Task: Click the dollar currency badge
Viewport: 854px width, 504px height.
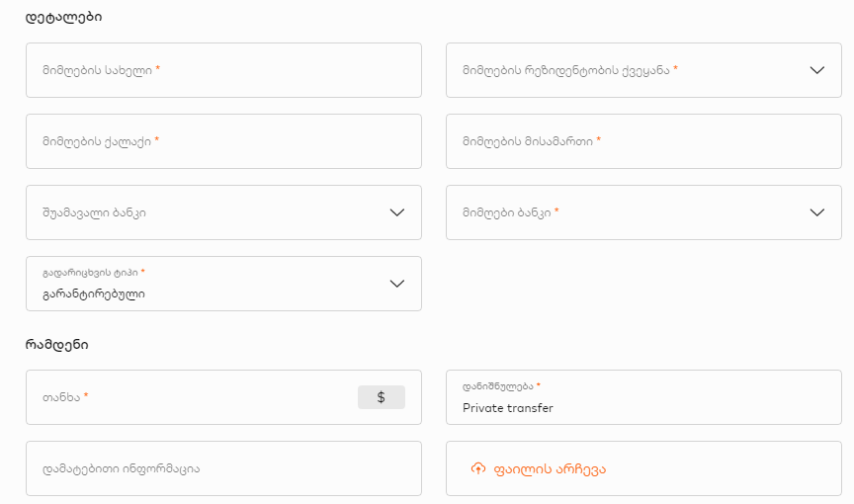Action: pyautogui.click(x=382, y=397)
